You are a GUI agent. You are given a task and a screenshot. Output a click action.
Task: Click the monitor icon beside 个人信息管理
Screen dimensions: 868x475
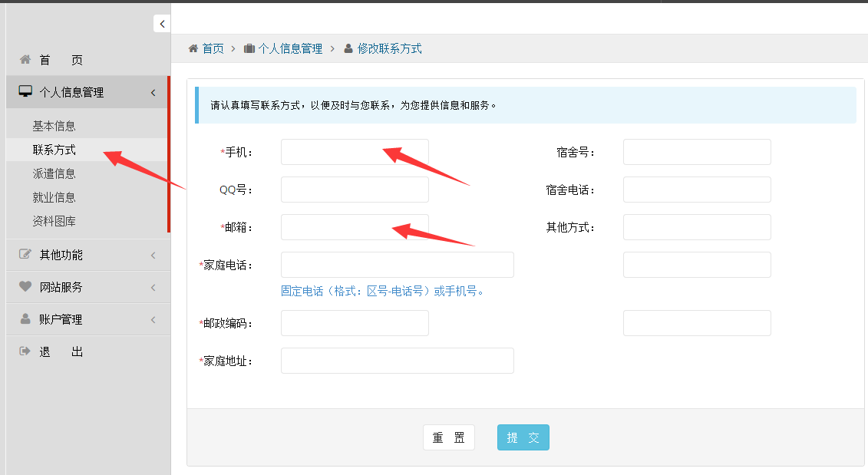click(25, 92)
